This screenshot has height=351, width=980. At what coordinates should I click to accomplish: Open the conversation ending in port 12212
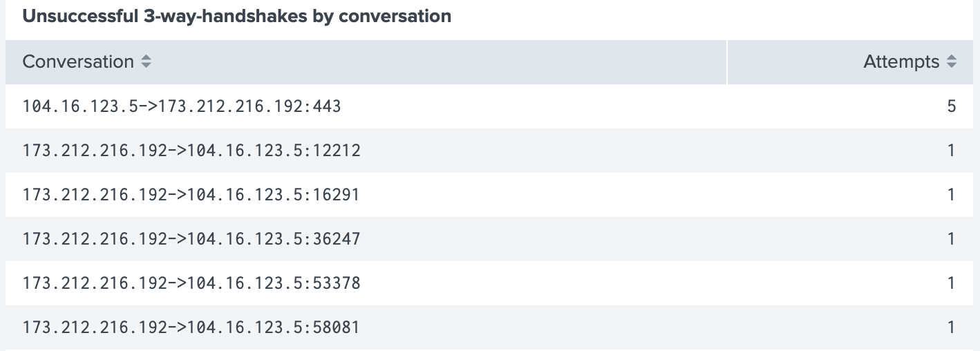click(x=191, y=151)
